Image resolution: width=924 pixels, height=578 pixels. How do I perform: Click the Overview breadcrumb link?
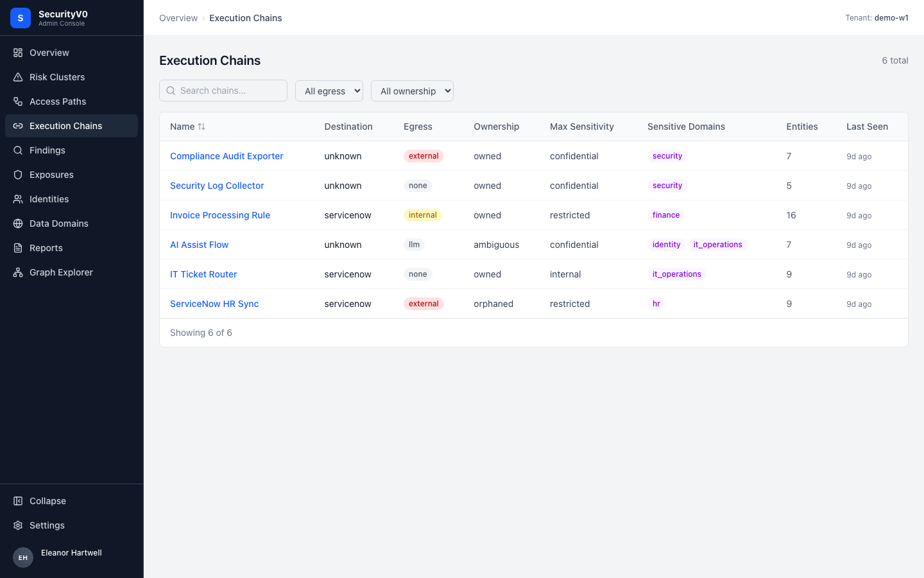[178, 18]
